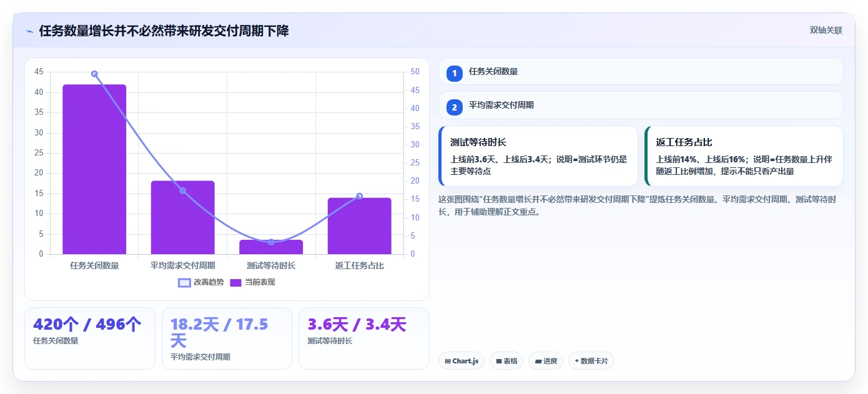This screenshot has width=868, height=394.
Task: Click the 返工任务占比 x-axis label
Action: 360,265
